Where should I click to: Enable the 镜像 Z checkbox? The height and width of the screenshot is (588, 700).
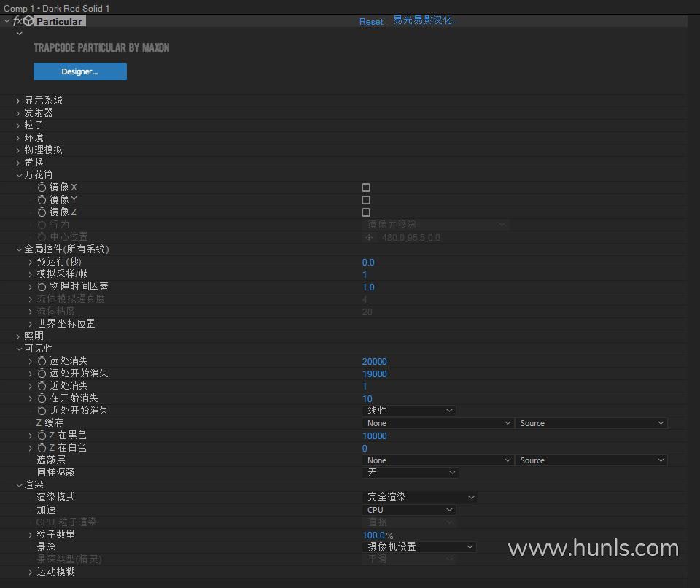(366, 212)
